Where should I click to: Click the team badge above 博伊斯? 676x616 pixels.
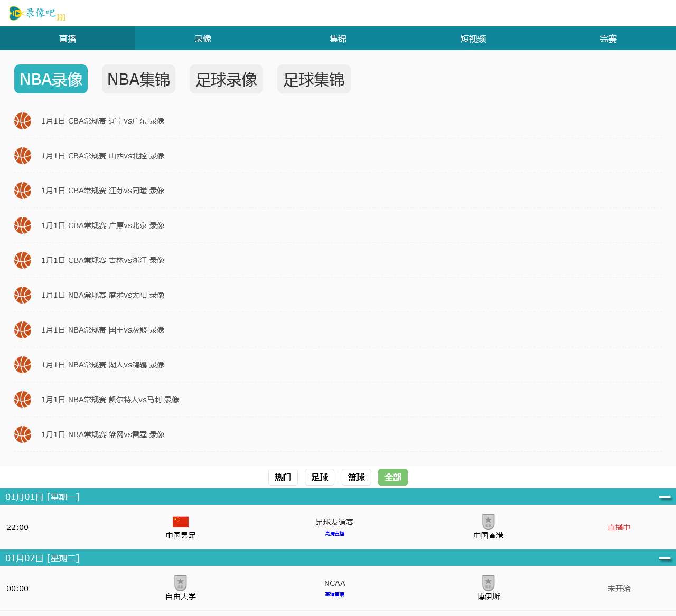[x=489, y=583]
